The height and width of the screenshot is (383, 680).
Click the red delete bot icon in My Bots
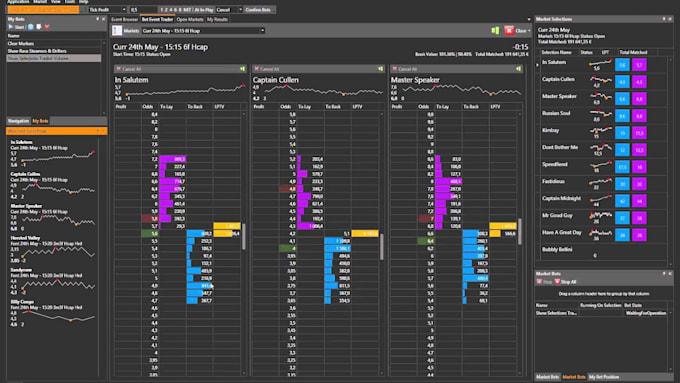pyautogui.click(x=47, y=27)
